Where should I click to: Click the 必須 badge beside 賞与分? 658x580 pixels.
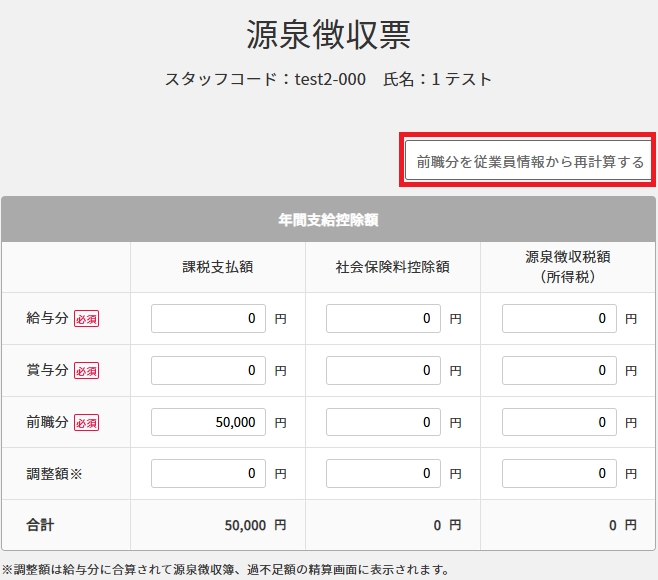click(x=87, y=371)
